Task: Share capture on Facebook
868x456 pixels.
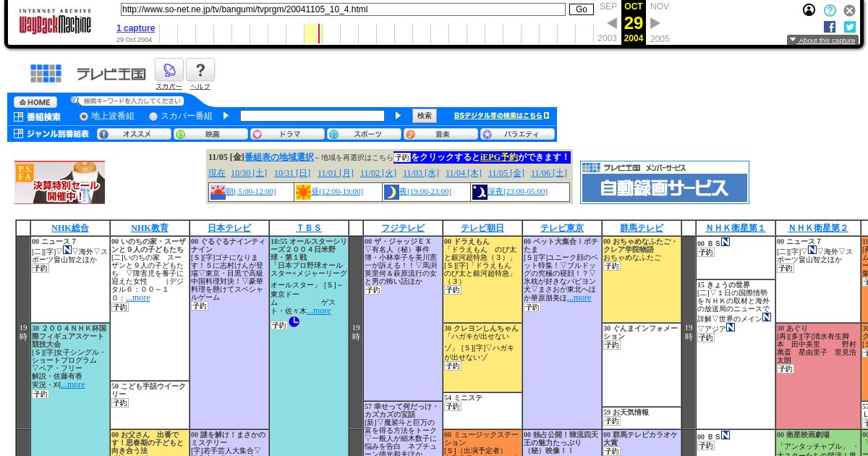Action: (x=830, y=27)
